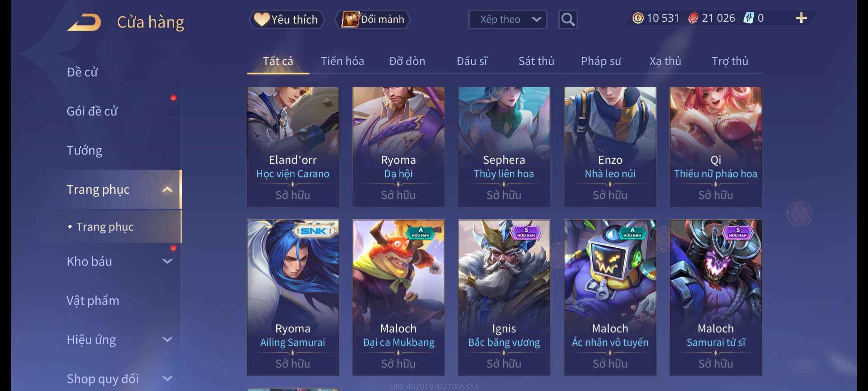Select the Tiến hóa tab

(x=342, y=61)
